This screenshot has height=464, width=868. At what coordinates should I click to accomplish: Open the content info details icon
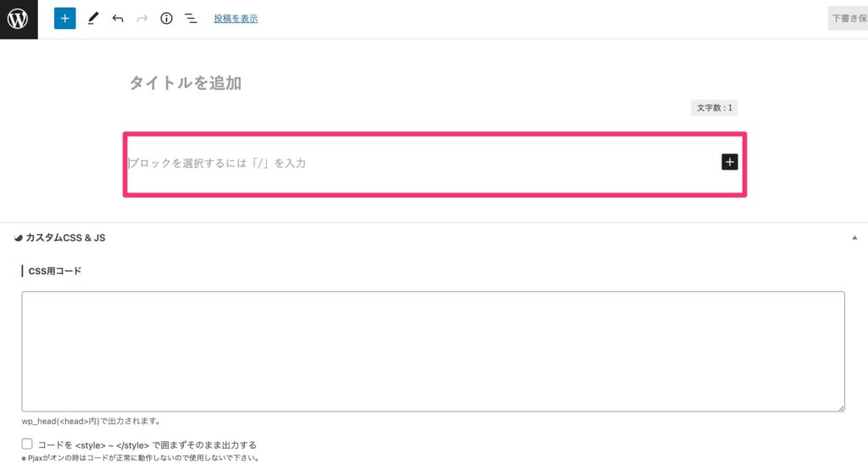(x=166, y=19)
